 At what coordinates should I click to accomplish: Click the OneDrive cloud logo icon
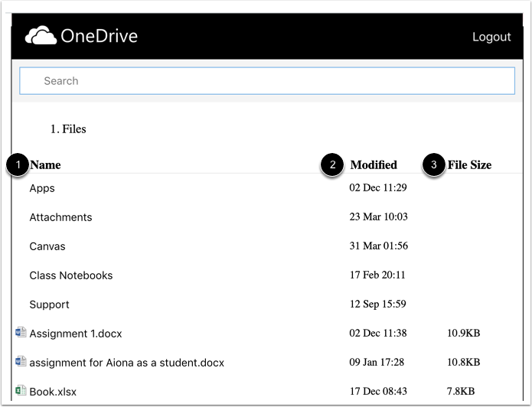point(41,35)
